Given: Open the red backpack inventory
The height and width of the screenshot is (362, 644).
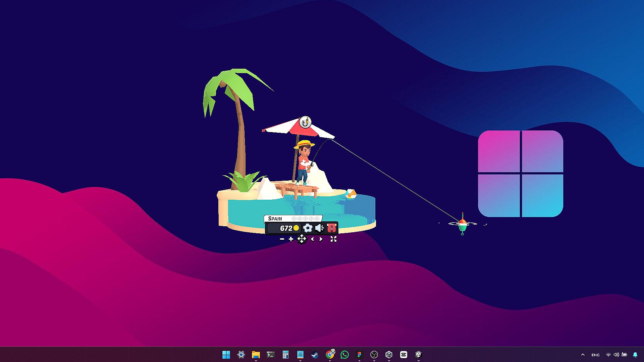Looking at the screenshot, I should click(331, 228).
